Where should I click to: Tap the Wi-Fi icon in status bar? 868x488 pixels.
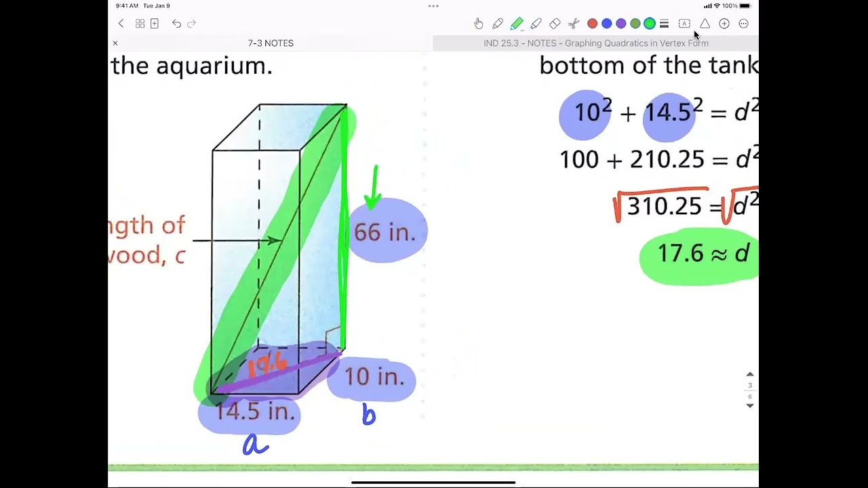click(717, 6)
